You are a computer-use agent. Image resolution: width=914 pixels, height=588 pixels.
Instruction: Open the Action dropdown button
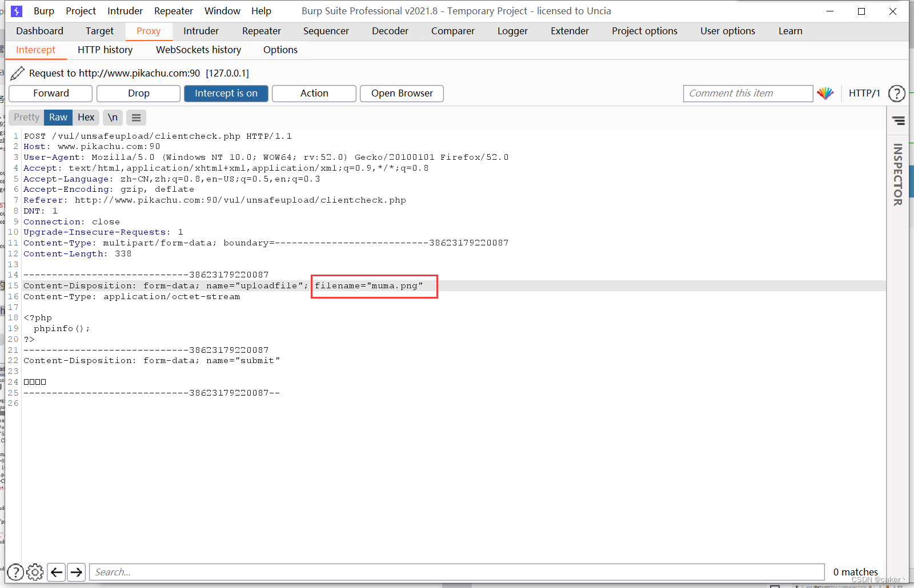[x=314, y=94]
